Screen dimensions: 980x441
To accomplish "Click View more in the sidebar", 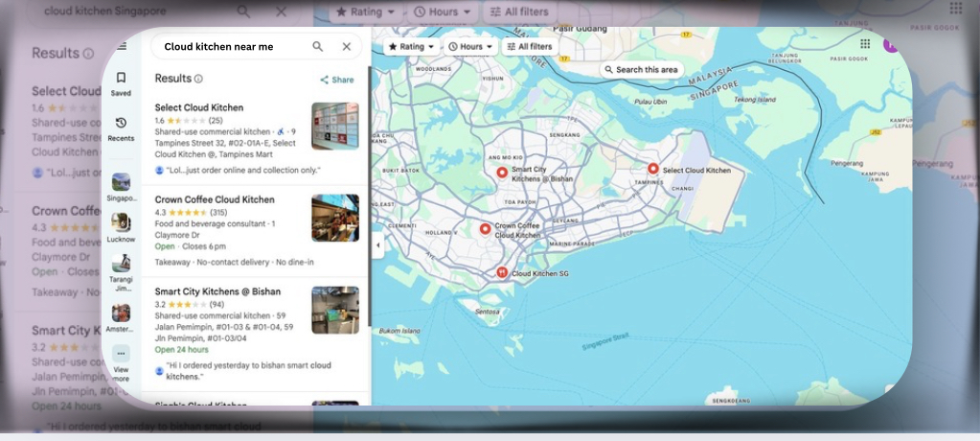I will (x=121, y=363).
